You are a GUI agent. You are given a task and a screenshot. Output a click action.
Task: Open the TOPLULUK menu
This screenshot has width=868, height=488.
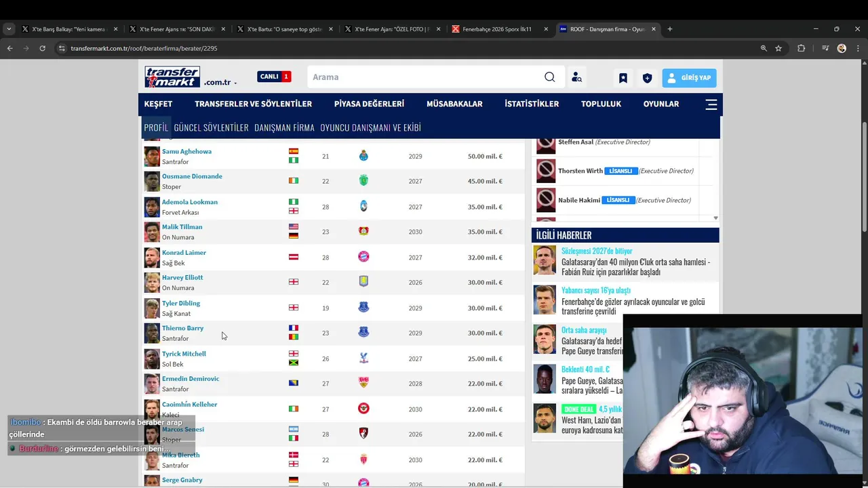601,104
